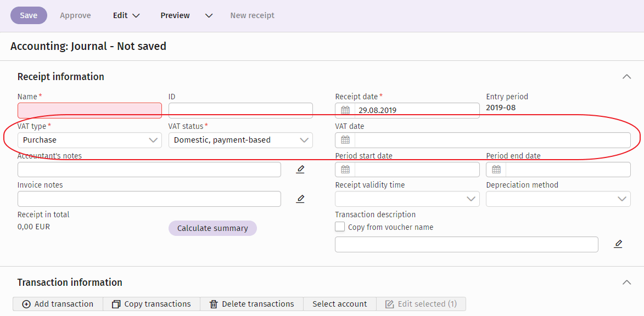Enable Copy from voucher name
Viewport: 644px width, 316px height.
(340, 226)
